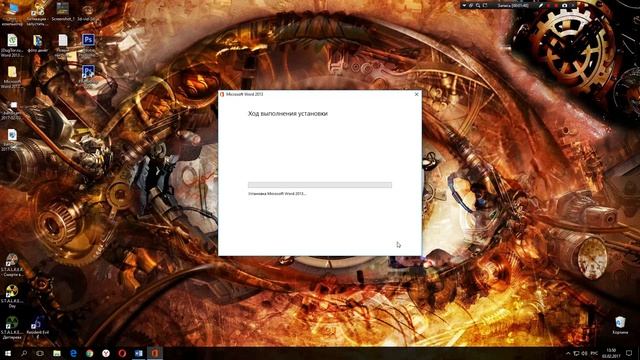Viewport: 640px width, 360px height.
Task: Show hidden system tray icons
Action: pos(568,353)
